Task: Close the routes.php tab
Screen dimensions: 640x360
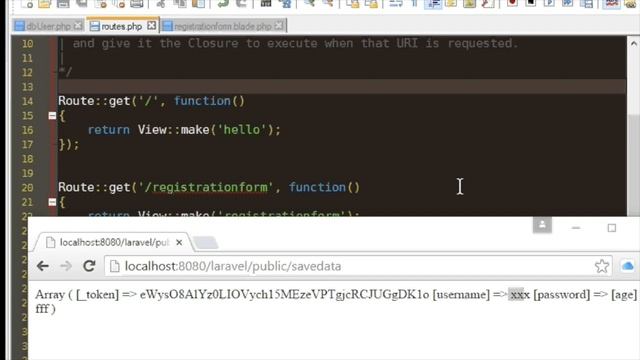Action: click(151, 26)
